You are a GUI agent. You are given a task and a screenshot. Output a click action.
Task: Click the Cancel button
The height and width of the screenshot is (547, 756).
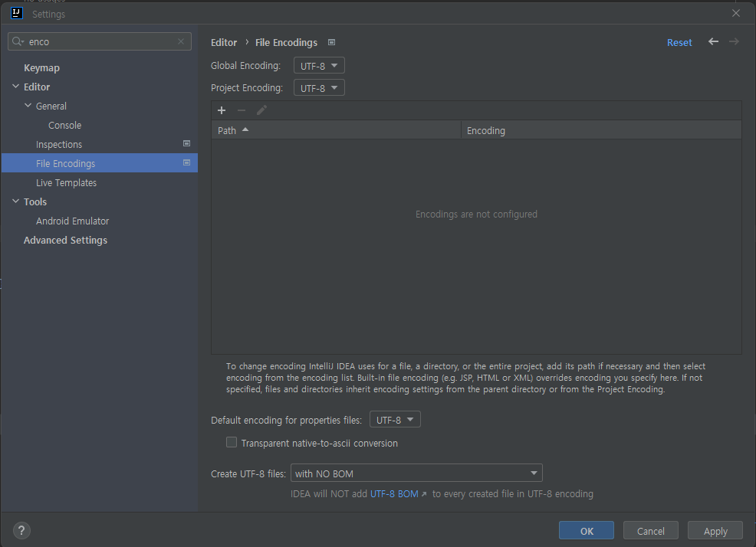(x=650, y=531)
